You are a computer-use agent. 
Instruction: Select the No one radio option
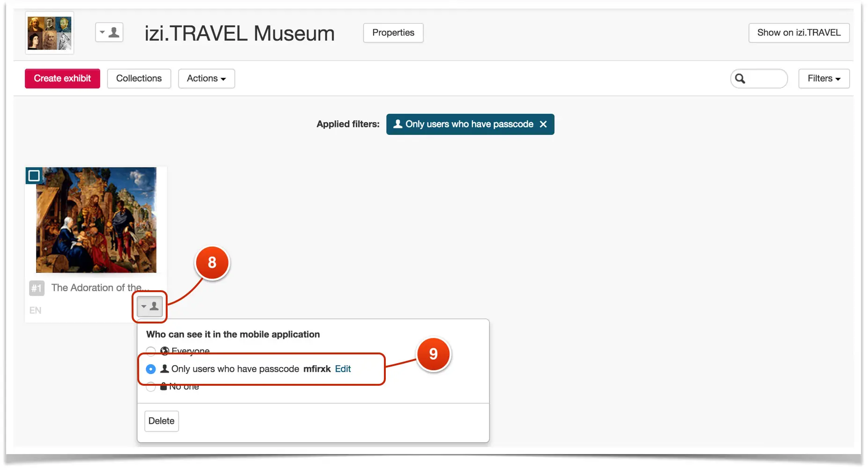[x=151, y=387]
